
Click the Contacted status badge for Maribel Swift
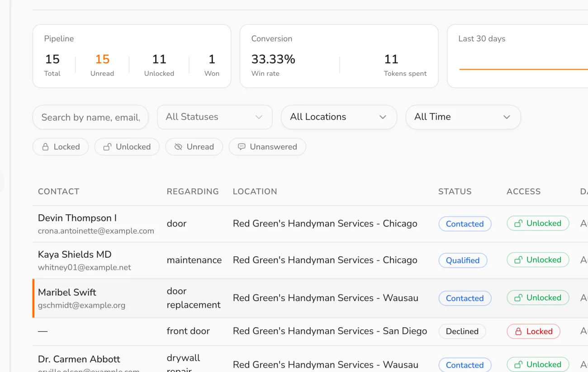click(465, 298)
